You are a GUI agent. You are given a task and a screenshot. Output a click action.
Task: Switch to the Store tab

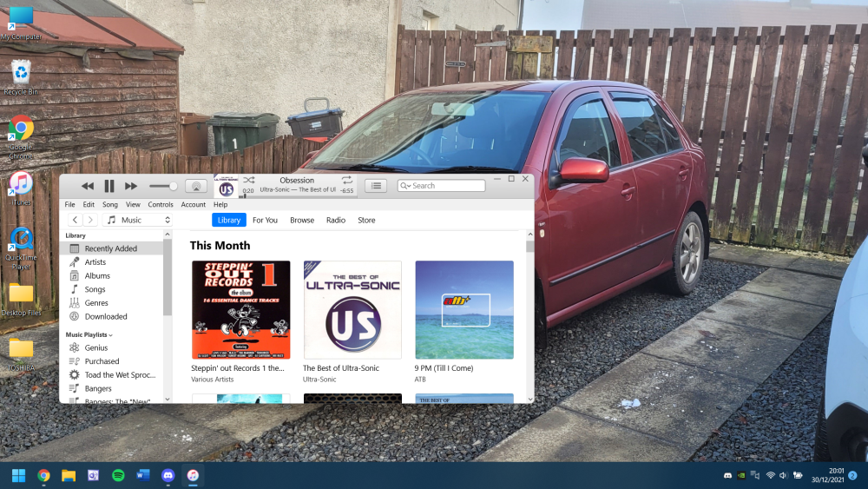tap(366, 220)
